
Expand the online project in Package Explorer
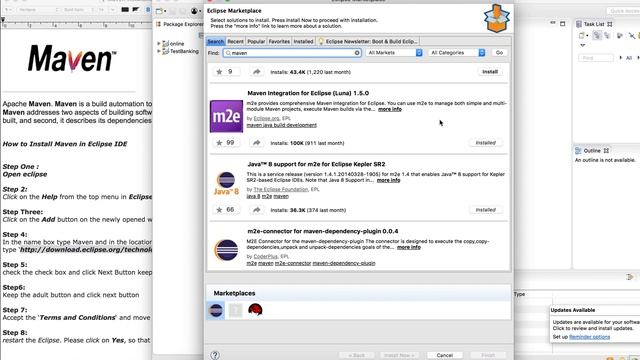pyautogui.click(x=159, y=43)
